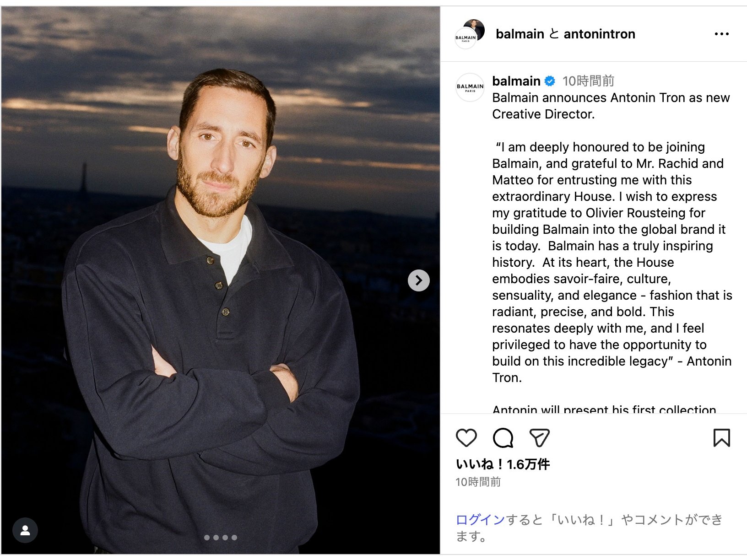
Task: Click the blue verified badge
Action: coord(550,81)
